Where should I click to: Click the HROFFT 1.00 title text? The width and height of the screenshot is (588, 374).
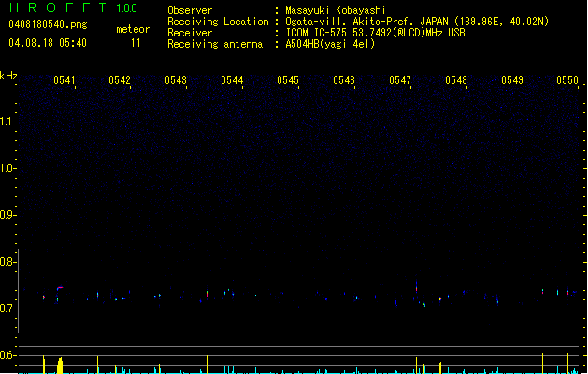point(74,7)
